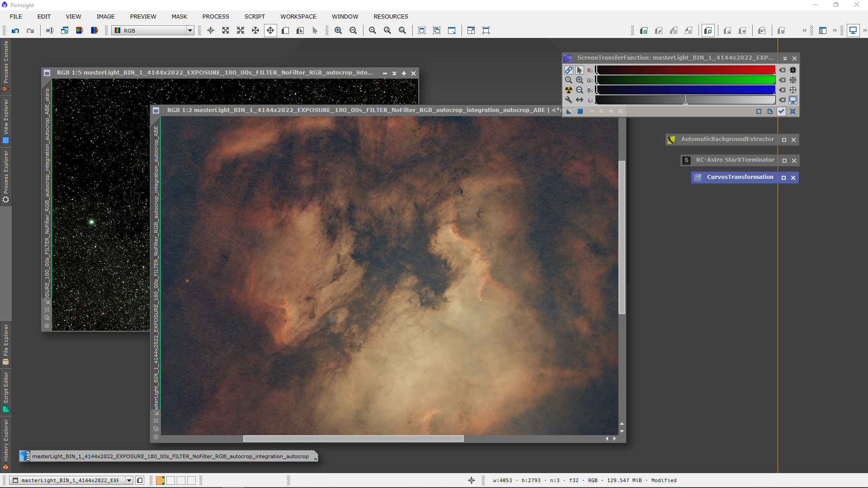Reset the red channel STF

pos(783,70)
